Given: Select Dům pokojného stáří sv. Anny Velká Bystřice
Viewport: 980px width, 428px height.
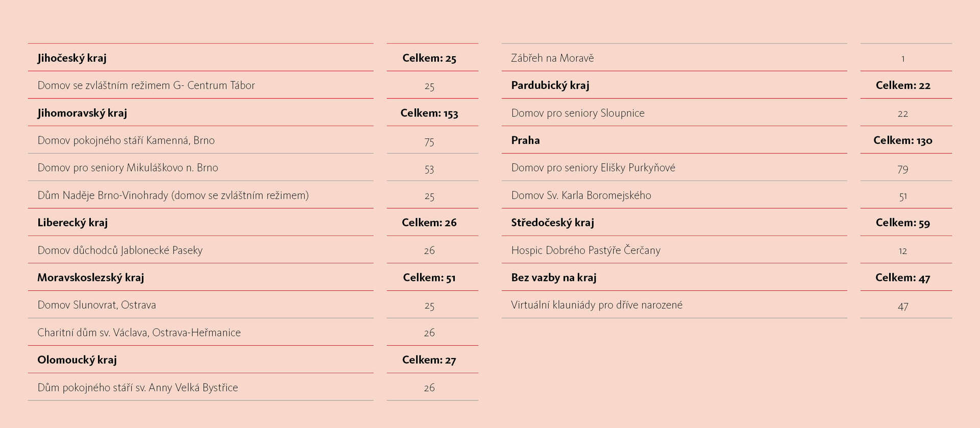Looking at the screenshot, I should [138, 387].
